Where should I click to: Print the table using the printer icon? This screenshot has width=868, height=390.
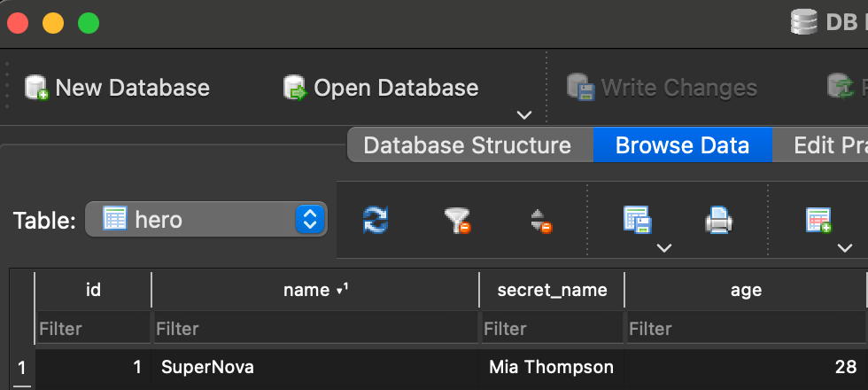coord(718,220)
